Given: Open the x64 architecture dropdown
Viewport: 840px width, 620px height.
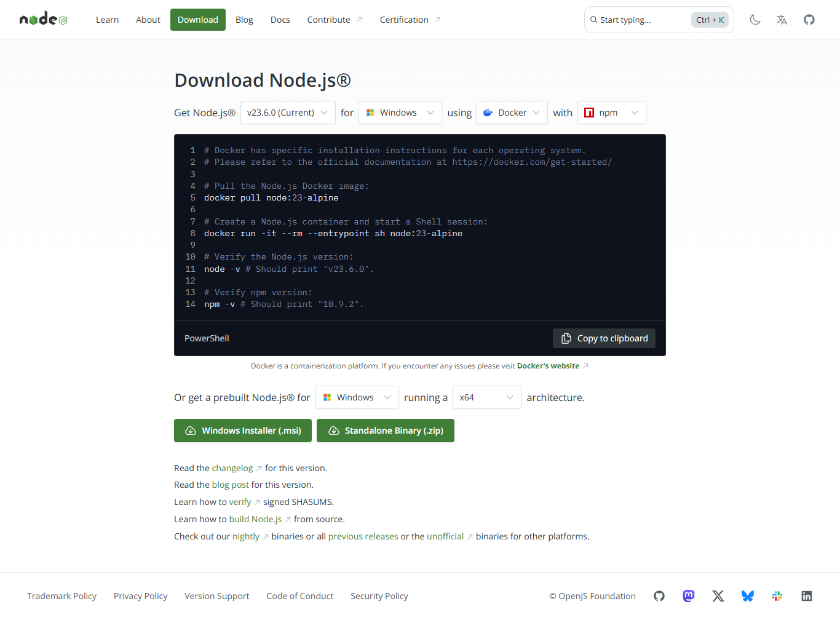Looking at the screenshot, I should click(x=486, y=397).
